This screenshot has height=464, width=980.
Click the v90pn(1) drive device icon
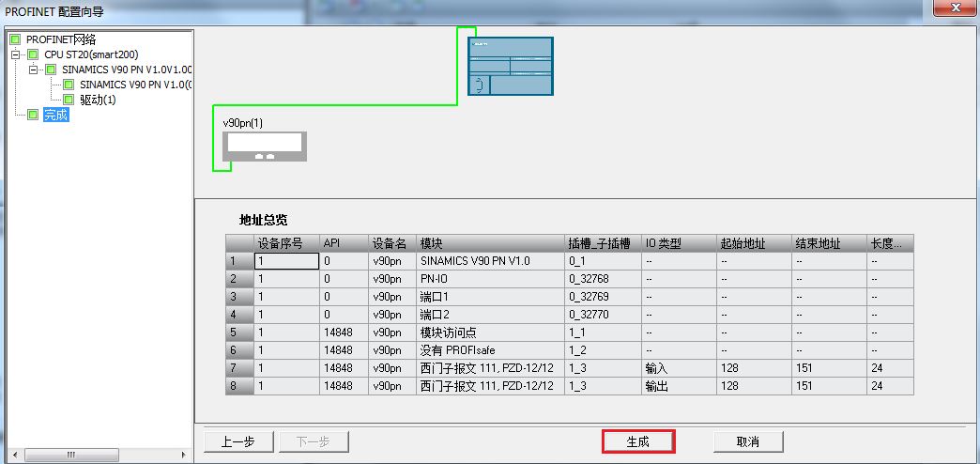[265, 147]
